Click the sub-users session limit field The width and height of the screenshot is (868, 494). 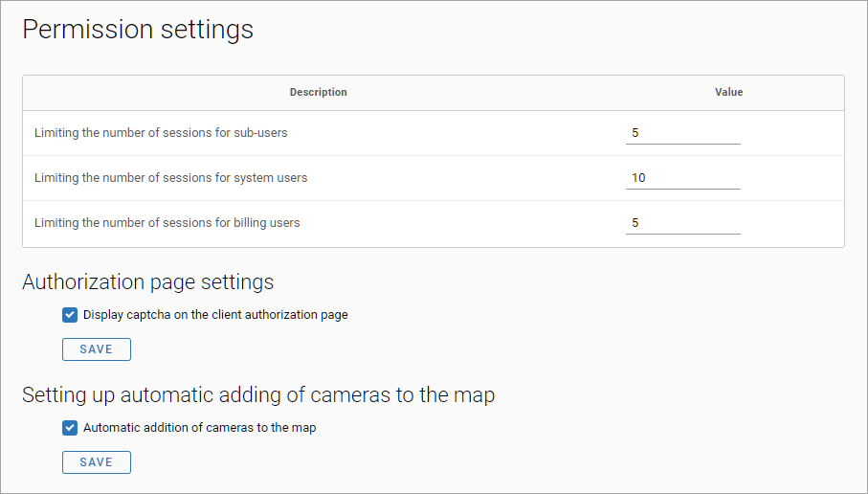point(682,133)
